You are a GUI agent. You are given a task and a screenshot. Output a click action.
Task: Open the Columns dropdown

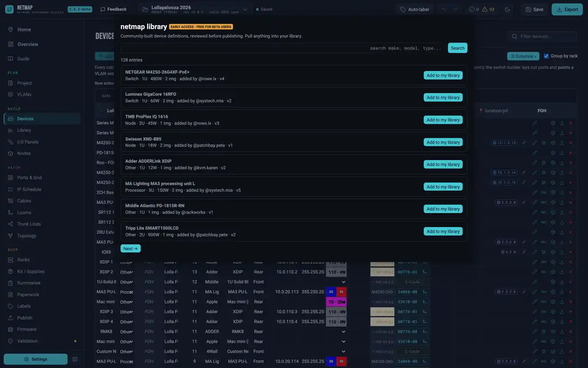[x=523, y=56]
